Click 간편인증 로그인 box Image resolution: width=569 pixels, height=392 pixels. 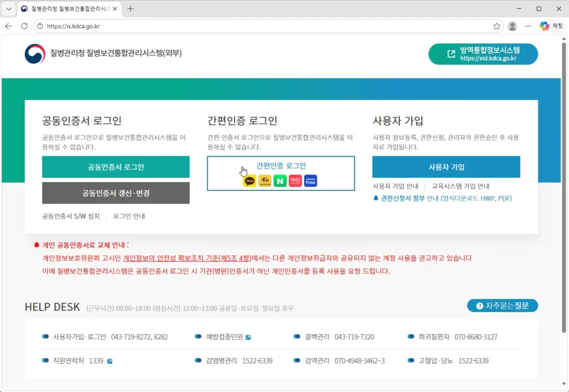click(281, 173)
